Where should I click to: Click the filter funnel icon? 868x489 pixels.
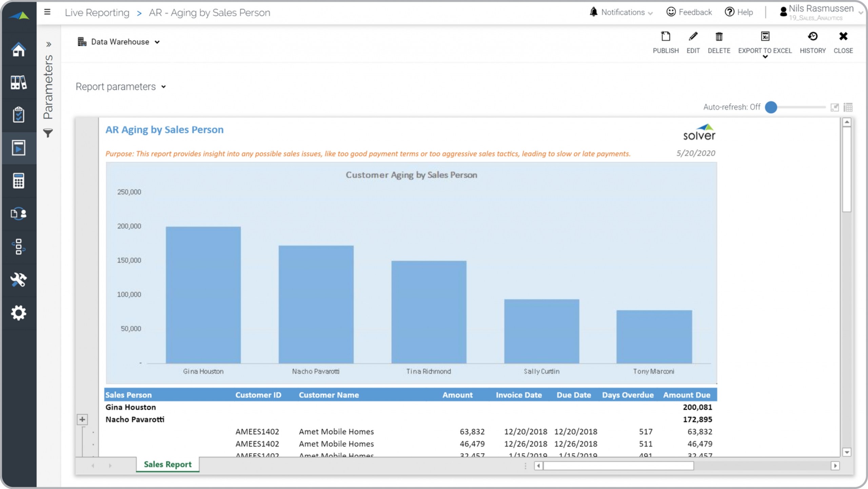48,133
